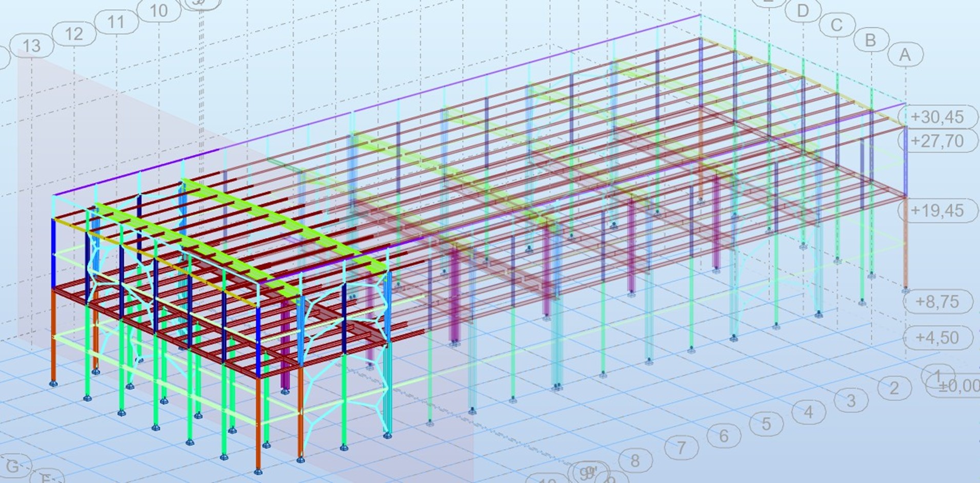Click the +4,50 level label
Viewport: 980px width, 483px height.
[x=937, y=337]
